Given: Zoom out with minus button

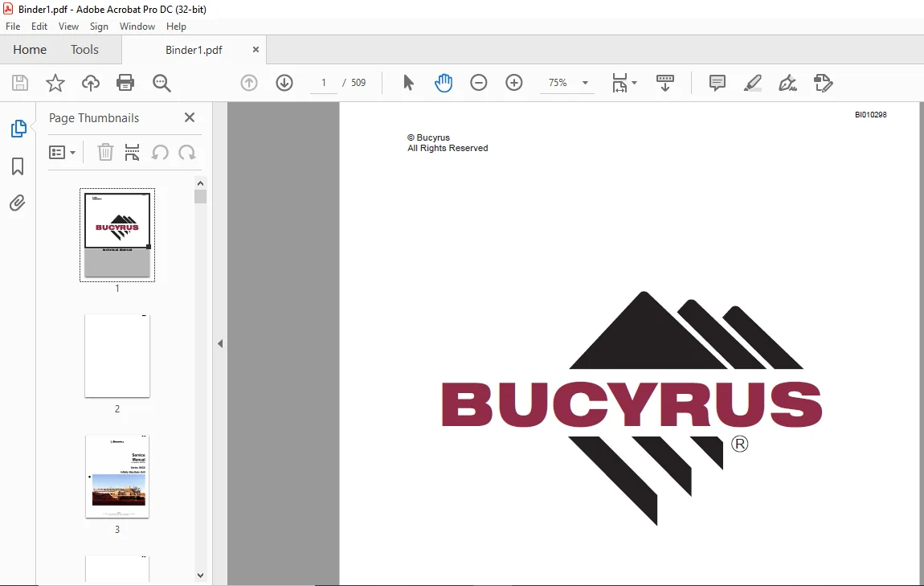Looking at the screenshot, I should 479,83.
